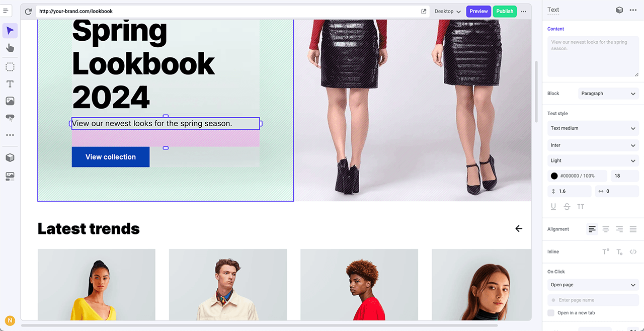Select the pointer arrow tool
The height and width of the screenshot is (331, 644).
tap(10, 31)
